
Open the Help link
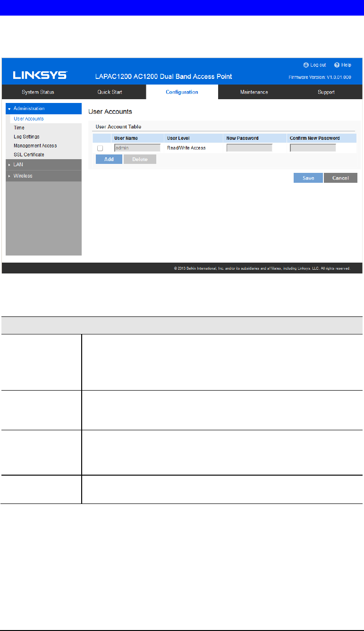point(346,65)
